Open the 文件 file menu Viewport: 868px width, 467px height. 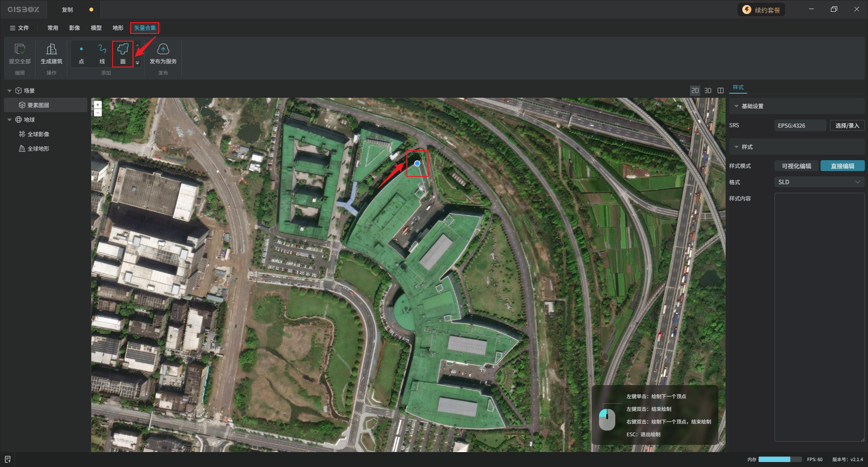[x=19, y=28]
